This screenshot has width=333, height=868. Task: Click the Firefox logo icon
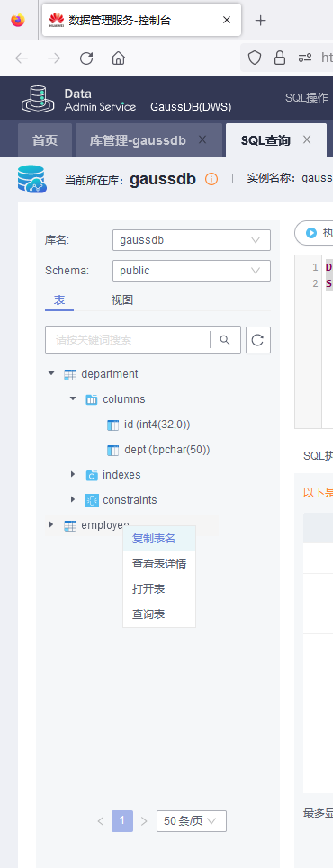coord(18,21)
